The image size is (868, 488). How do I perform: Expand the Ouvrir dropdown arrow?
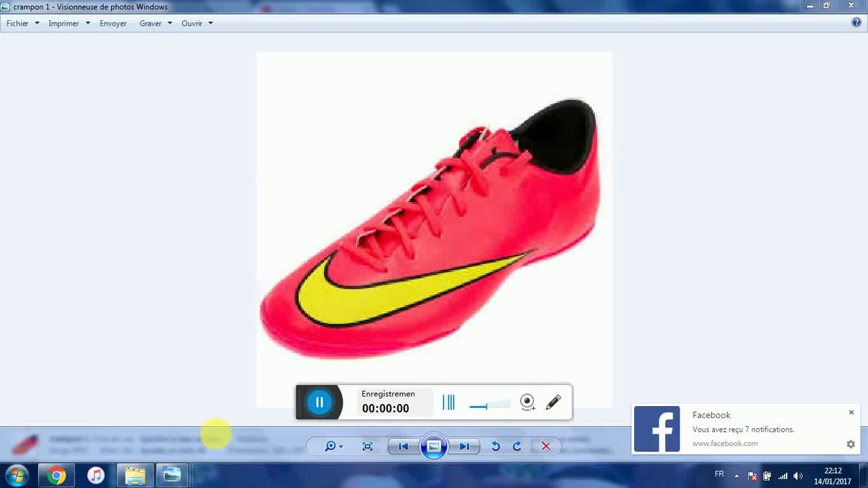[210, 23]
